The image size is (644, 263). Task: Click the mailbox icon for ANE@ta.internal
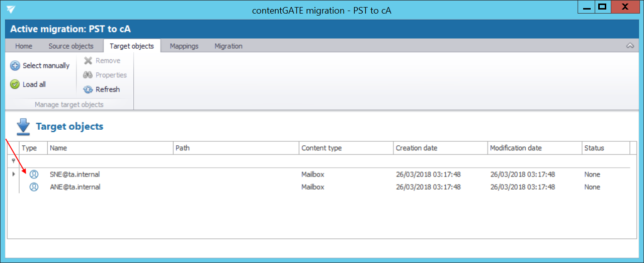pyautogui.click(x=34, y=187)
